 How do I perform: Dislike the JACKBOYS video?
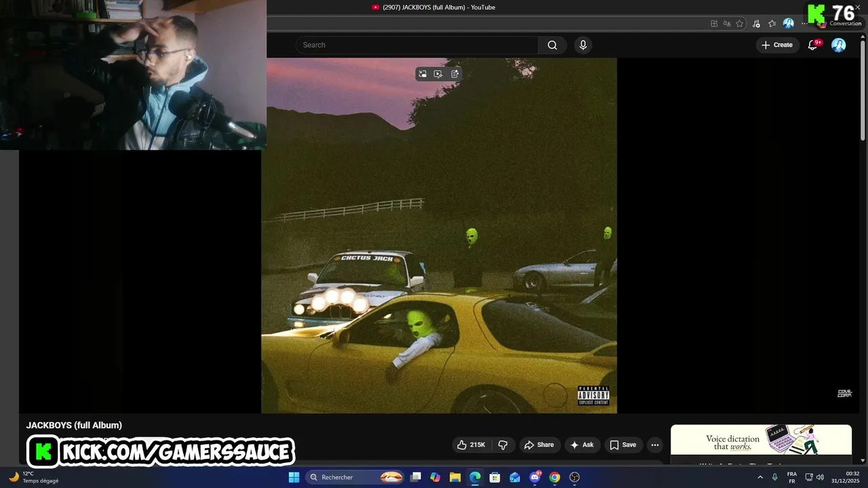502,445
